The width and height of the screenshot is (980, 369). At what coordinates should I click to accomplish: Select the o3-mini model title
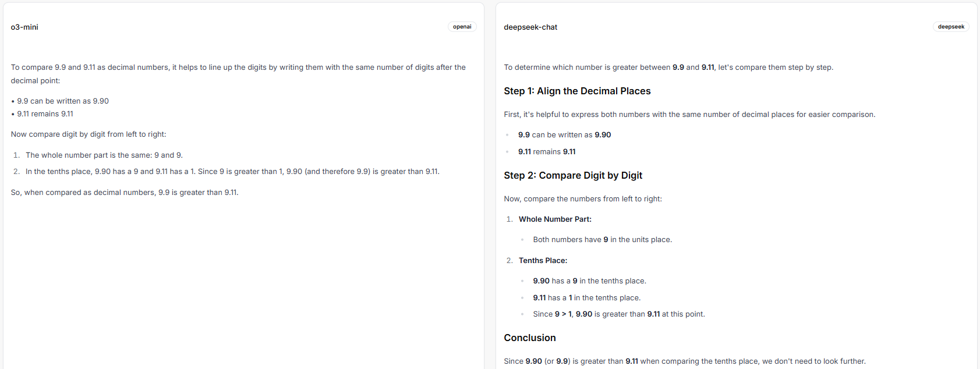coord(24,27)
